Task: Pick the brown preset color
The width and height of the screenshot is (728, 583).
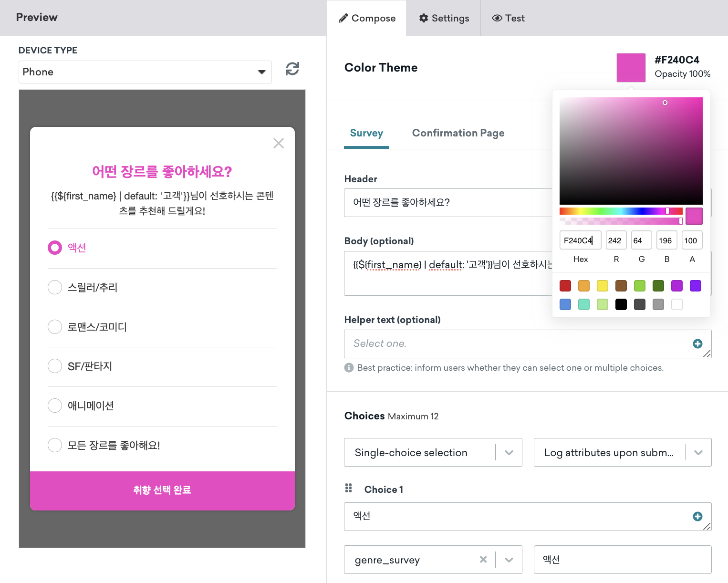Action: [621, 286]
